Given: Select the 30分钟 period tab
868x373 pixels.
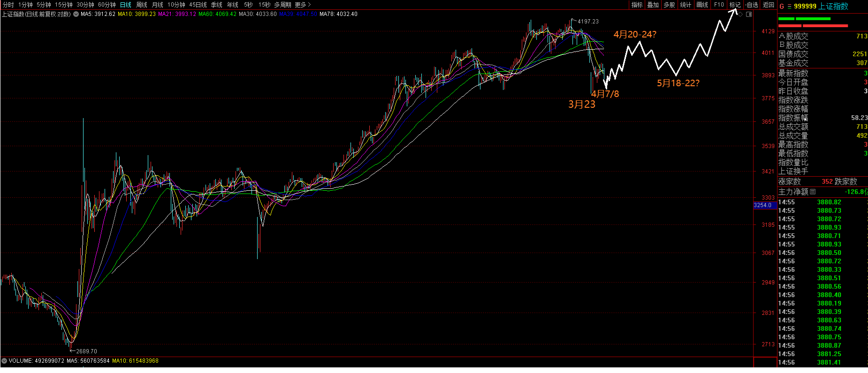Looking at the screenshot, I should click(85, 5).
